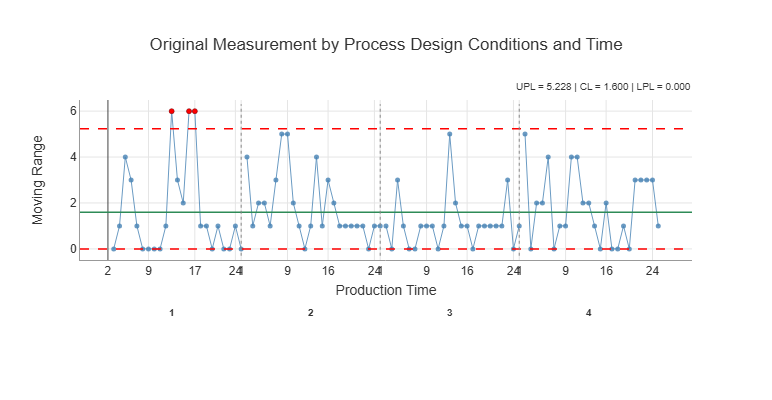The height and width of the screenshot is (400, 772).
Task: Click x-axis tick '16' in group 4
Action: [606, 270]
